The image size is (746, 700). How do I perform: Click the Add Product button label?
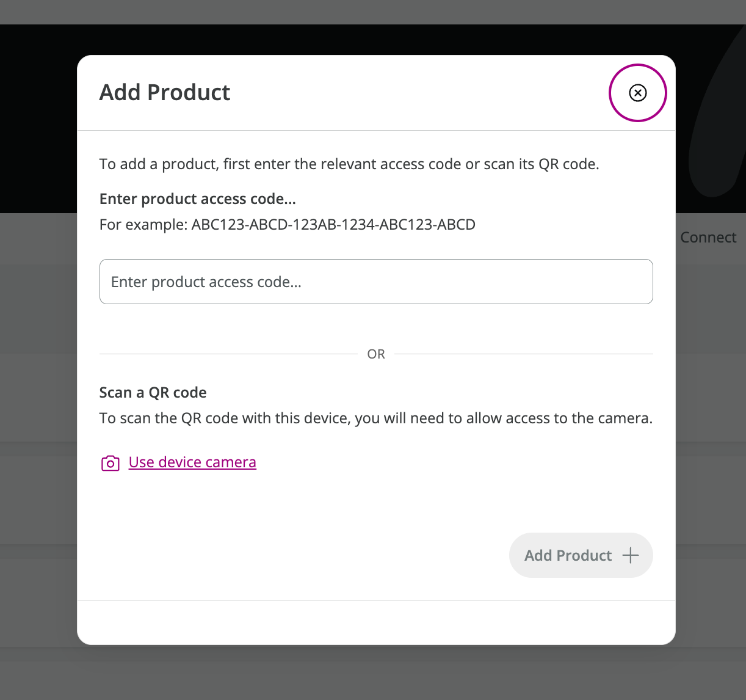click(568, 555)
